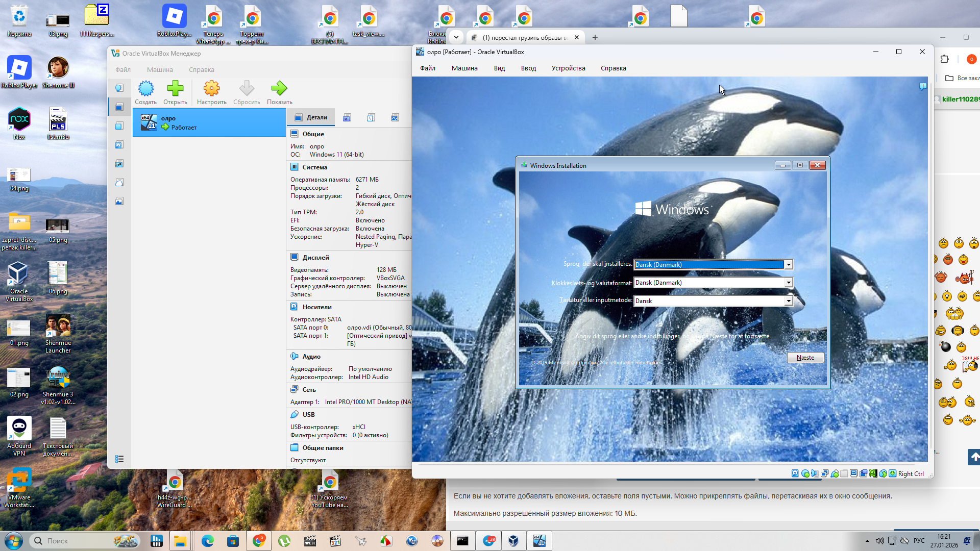Click the USB status icon in VM statusbar

click(x=835, y=473)
